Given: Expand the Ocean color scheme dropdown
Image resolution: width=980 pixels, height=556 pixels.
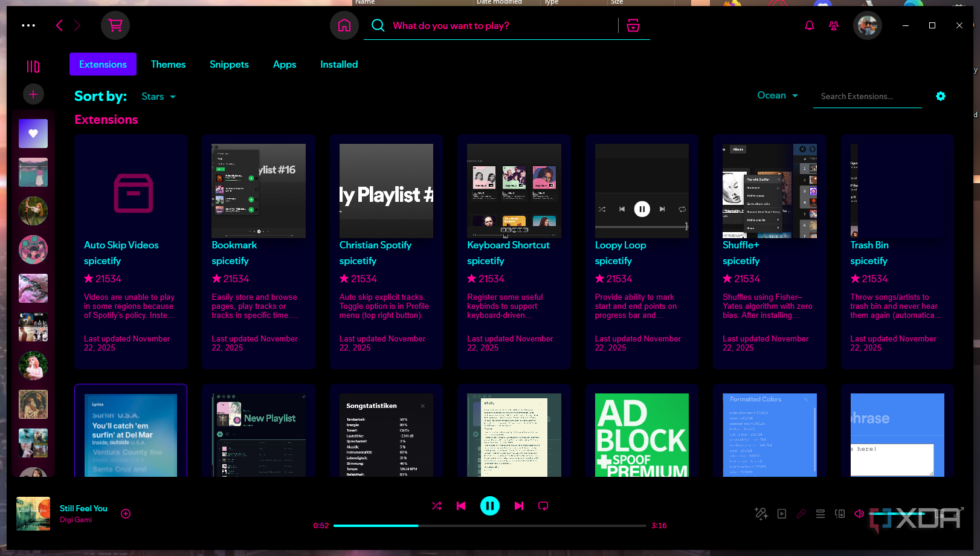Looking at the screenshot, I should (x=778, y=95).
